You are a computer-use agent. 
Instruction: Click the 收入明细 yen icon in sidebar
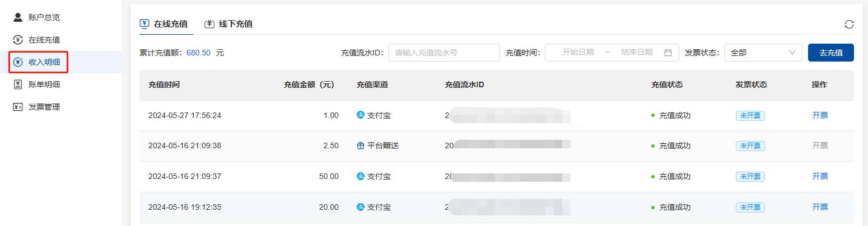[x=18, y=62]
